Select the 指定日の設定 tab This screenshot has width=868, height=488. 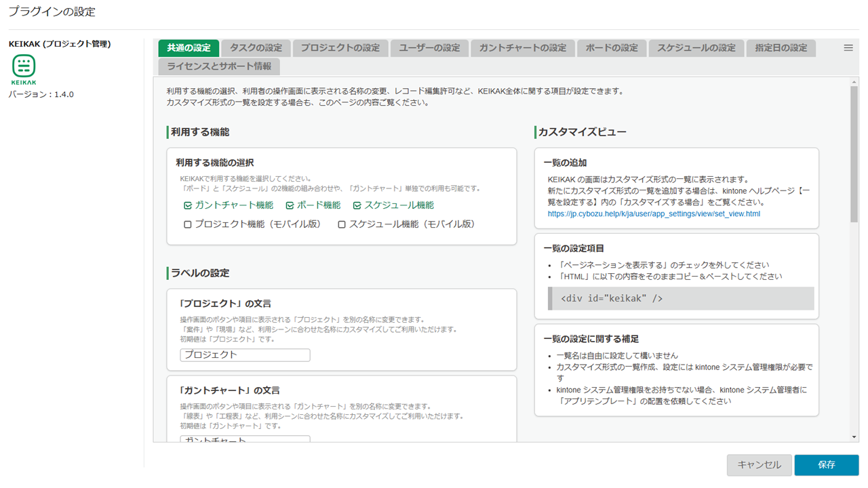pyautogui.click(x=781, y=48)
